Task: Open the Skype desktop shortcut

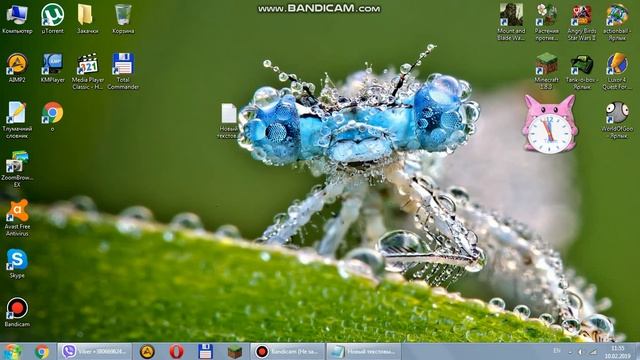Action: tap(17, 263)
